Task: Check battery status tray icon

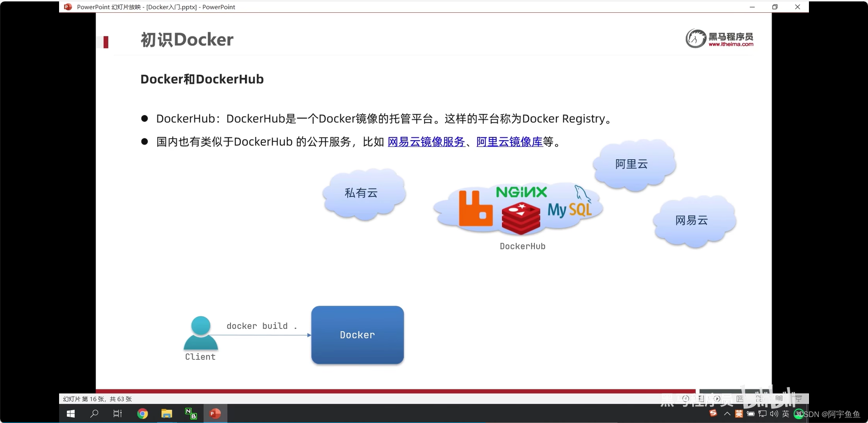Action: pos(751,414)
